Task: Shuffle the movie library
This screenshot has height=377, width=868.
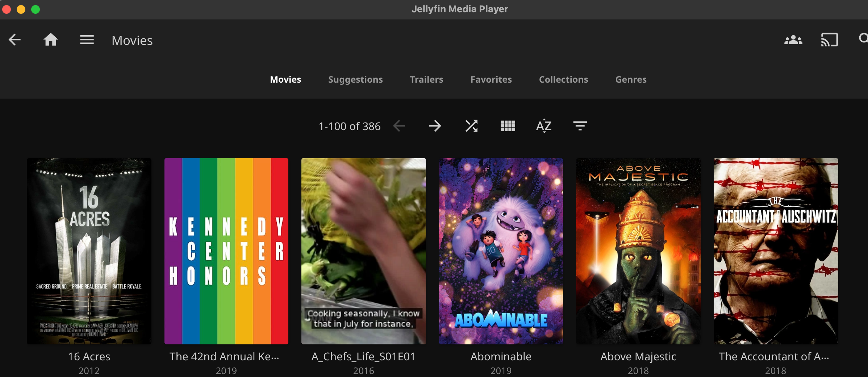Action: (x=471, y=126)
